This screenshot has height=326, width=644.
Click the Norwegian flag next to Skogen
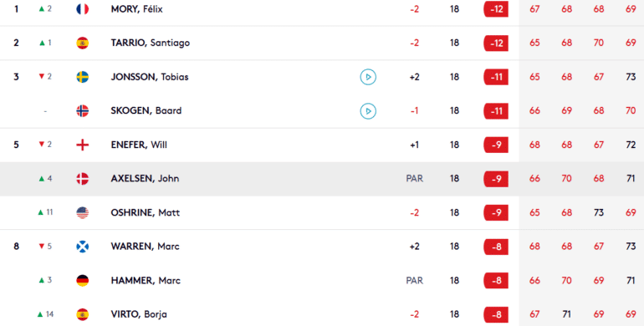[x=83, y=111]
